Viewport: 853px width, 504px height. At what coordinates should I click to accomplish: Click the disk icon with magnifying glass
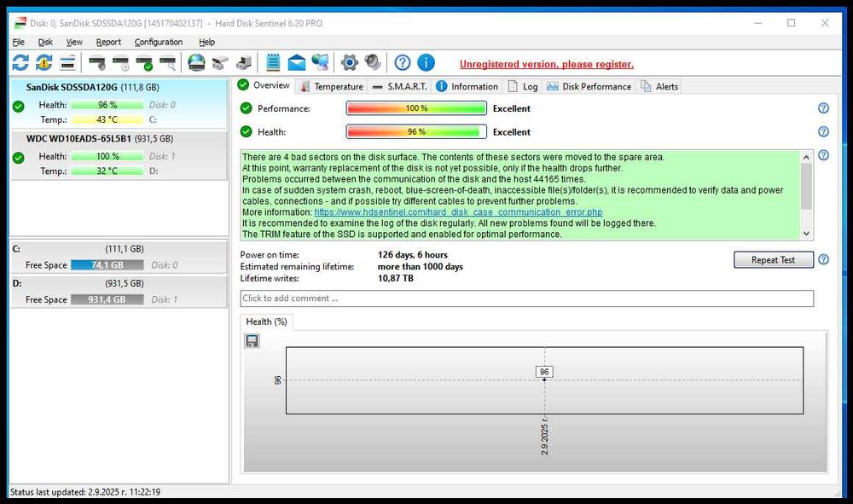point(167,63)
